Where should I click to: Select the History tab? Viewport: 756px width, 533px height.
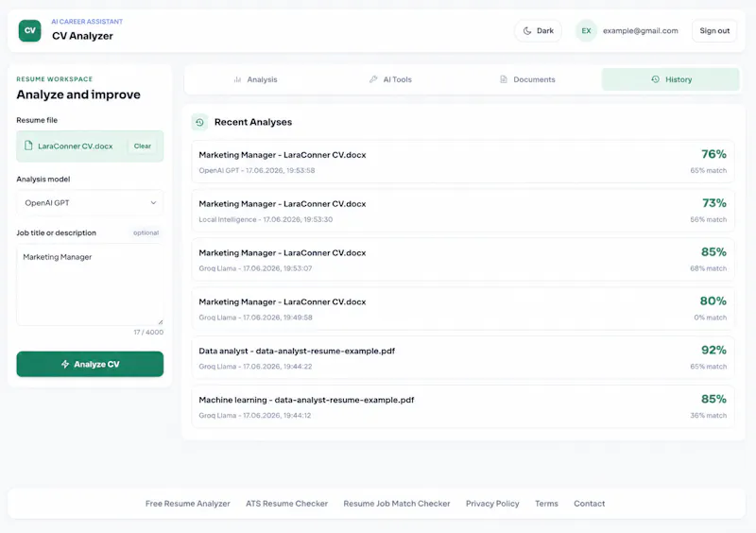point(670,79)
